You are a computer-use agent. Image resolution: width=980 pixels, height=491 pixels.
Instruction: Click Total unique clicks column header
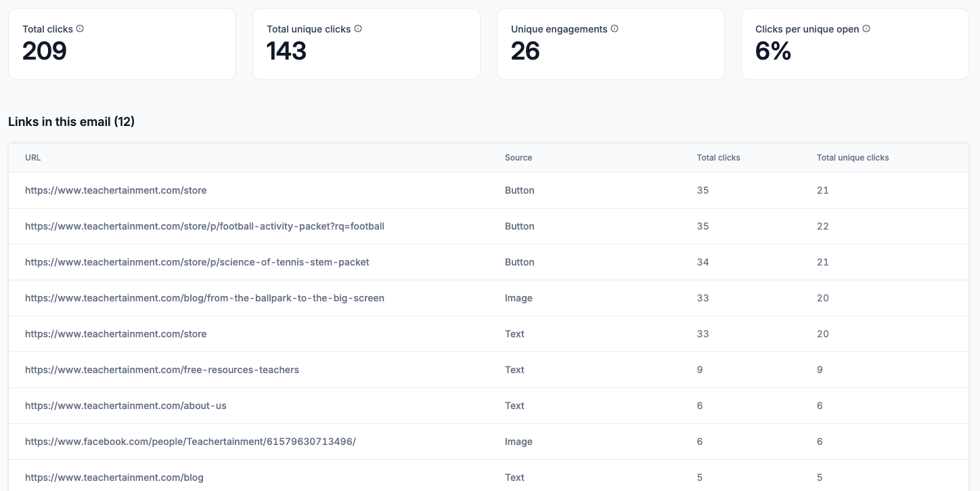point(853,158)
